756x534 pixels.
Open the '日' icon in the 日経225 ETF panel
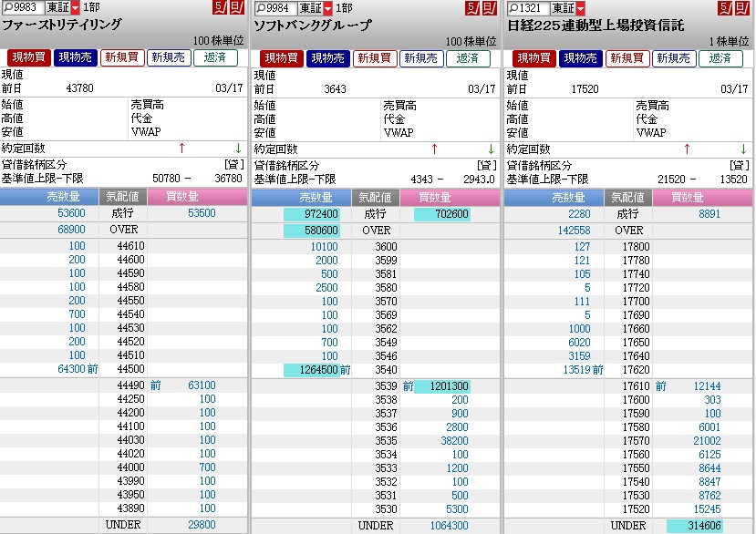[x=740, y=8]
